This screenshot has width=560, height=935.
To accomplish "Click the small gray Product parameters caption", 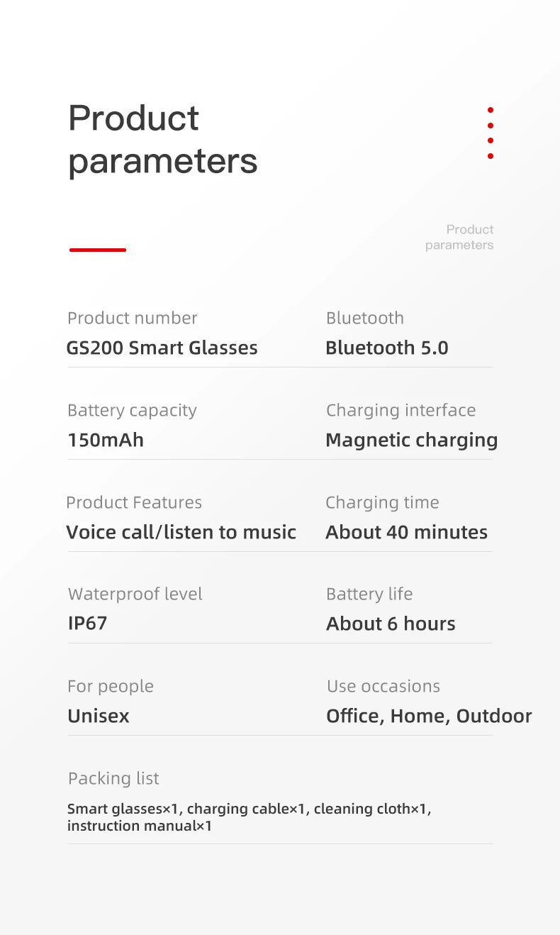I will tap(459, 237).
